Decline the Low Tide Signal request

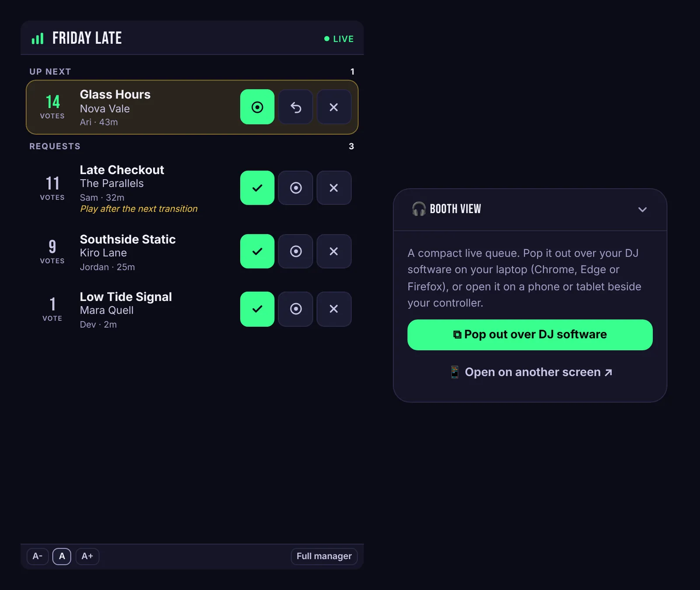pyautogui.click(x=334, y=309)
